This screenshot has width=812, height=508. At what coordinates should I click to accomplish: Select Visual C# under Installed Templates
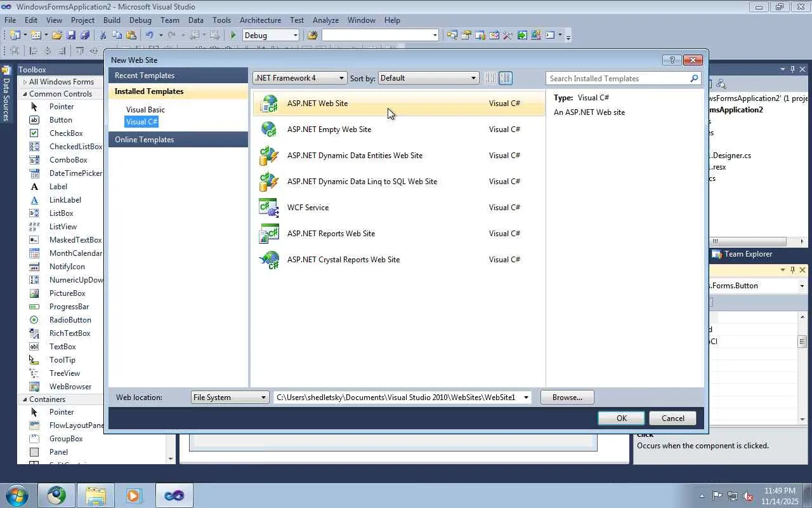click(x=141, y=122)
